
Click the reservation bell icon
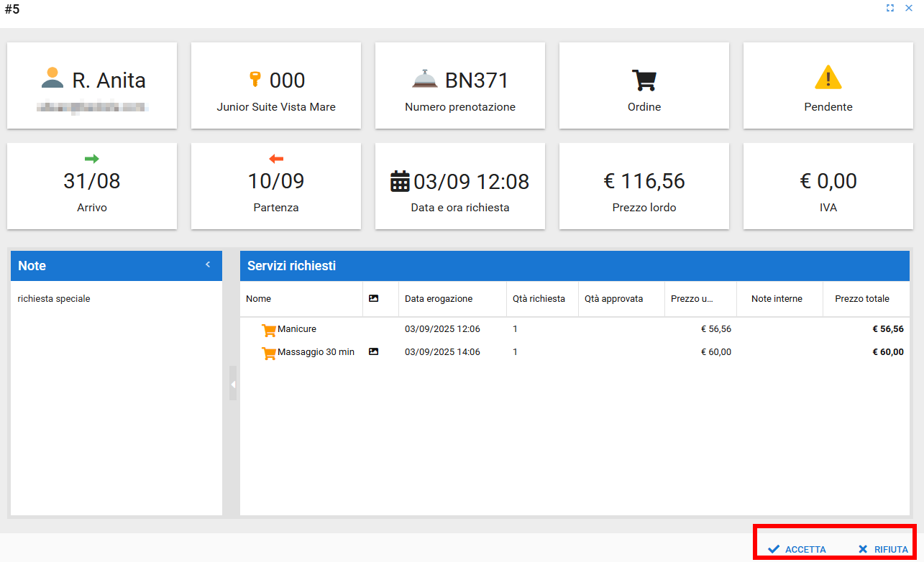point(425,79)
